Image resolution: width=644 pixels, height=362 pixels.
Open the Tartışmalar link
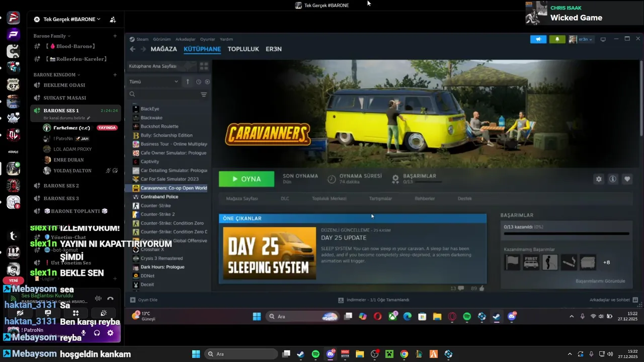pyautogui.click(x=380, y=199)
